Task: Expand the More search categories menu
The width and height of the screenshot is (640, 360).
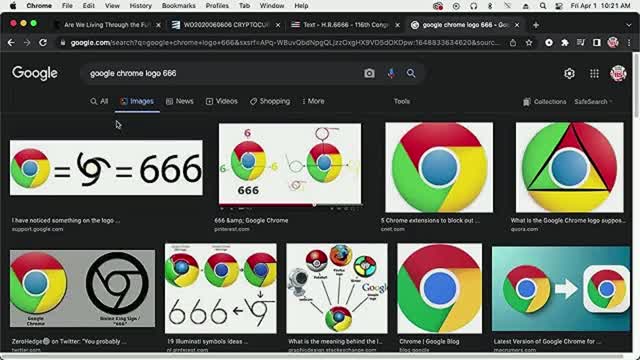Action: [x=313, y=101]
